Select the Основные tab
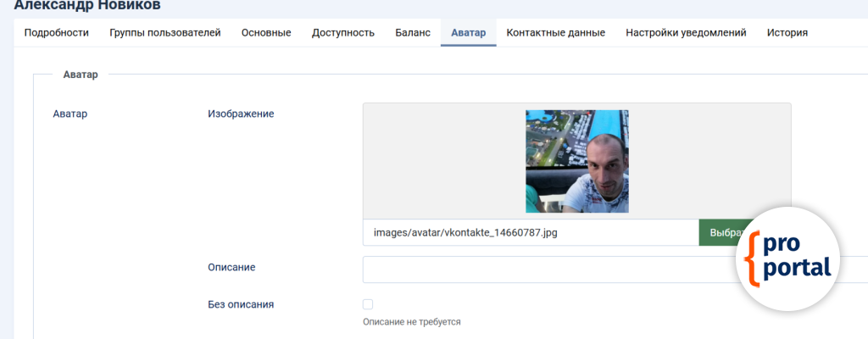This screenshot has width=868, height=339. pos(266,33)
